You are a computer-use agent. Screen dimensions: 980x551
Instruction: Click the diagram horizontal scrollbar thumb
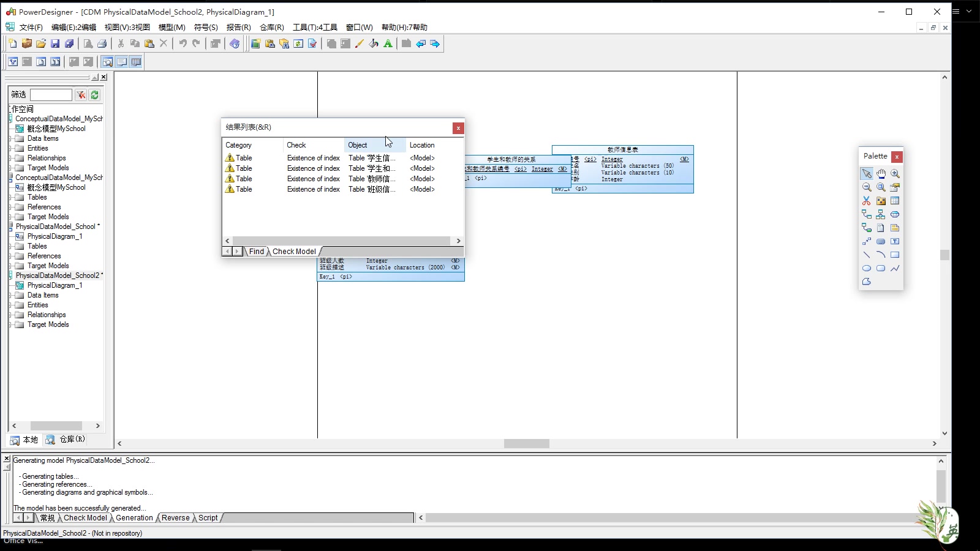[527, 443]
